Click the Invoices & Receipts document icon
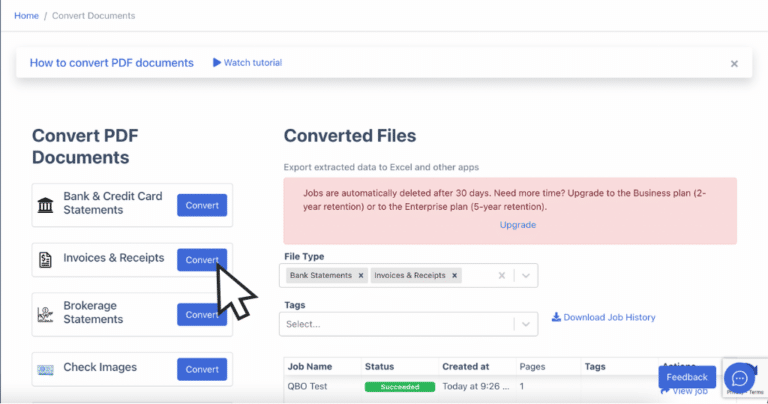Image resolution: width=768 pixels, height=404 pixels. click(x=46, y=259)
